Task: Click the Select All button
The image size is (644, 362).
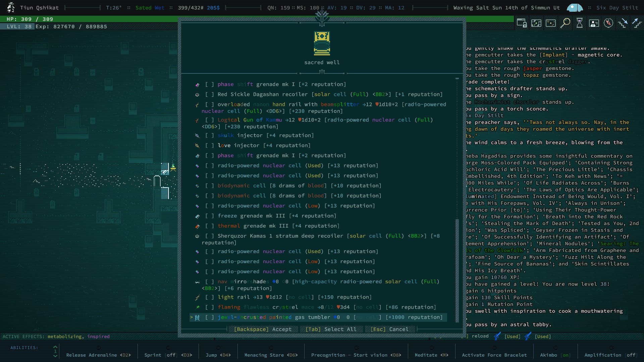Action: click(331, 329)
